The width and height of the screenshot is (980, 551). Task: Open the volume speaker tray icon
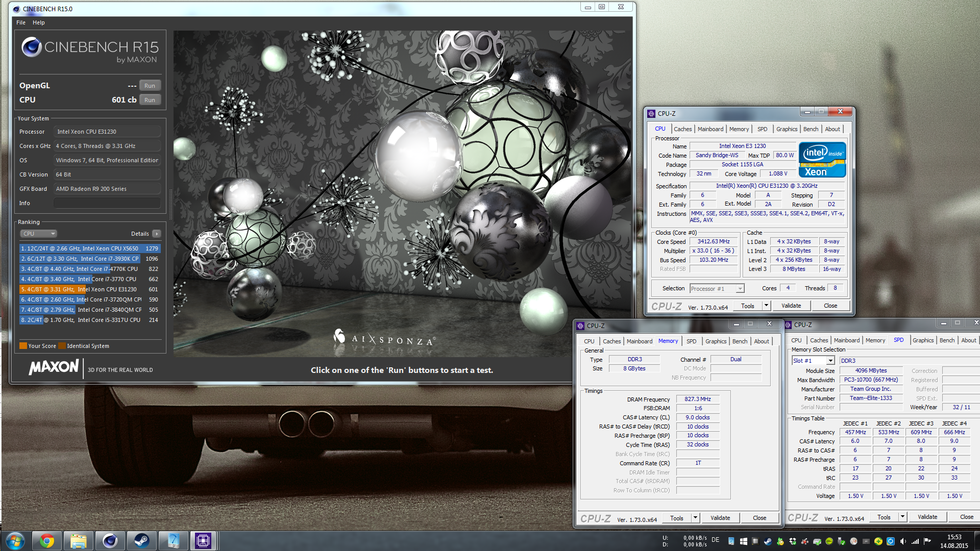(903, 541)
